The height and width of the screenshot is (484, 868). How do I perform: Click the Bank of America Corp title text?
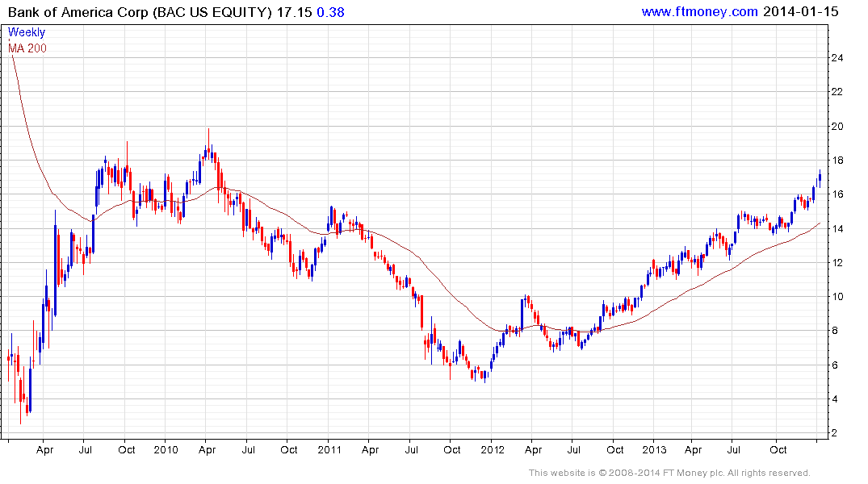(140, 12)
